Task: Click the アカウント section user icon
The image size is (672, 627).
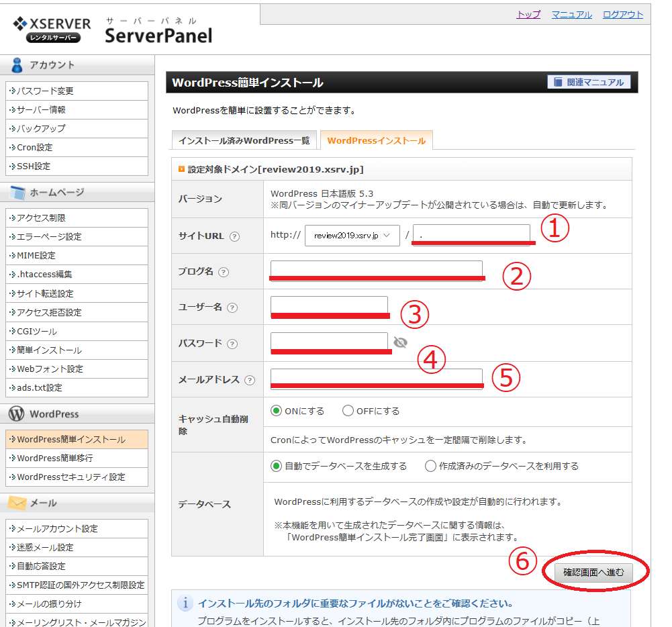Action: pyautogui.click(x=17, y=65)
